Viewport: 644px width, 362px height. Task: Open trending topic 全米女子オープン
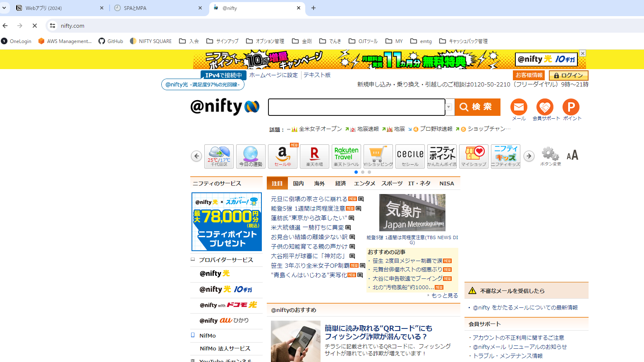[x=321, y=129]
